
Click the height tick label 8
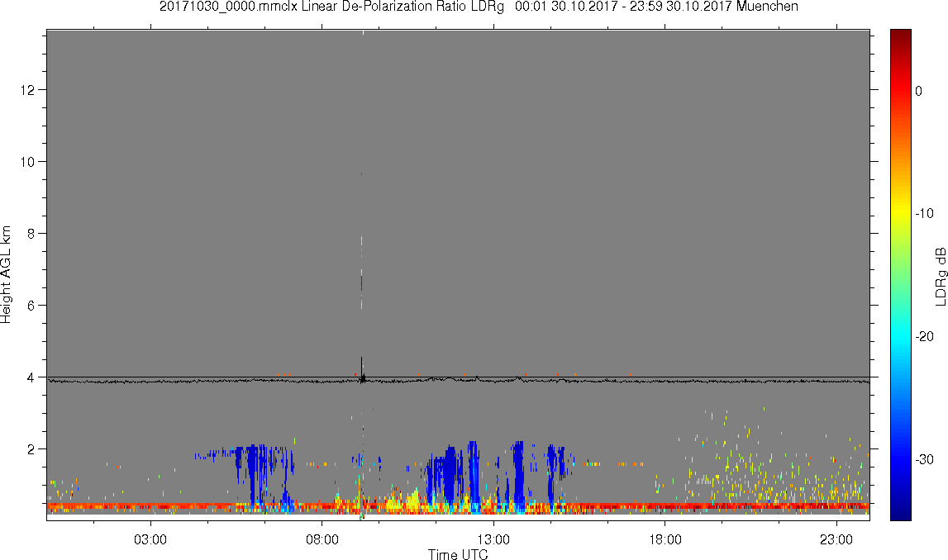pos(31,234)
